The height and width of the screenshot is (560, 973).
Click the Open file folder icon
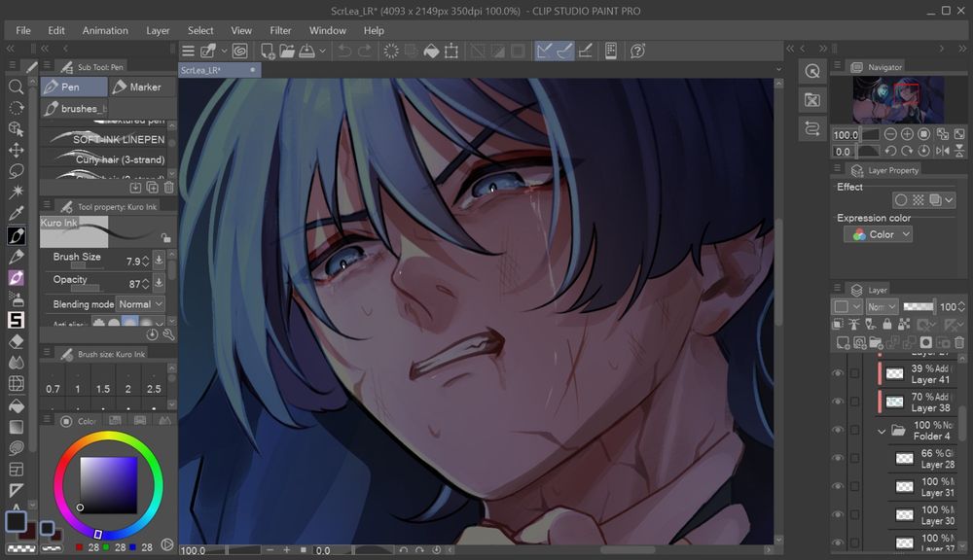tap(287, 51)
